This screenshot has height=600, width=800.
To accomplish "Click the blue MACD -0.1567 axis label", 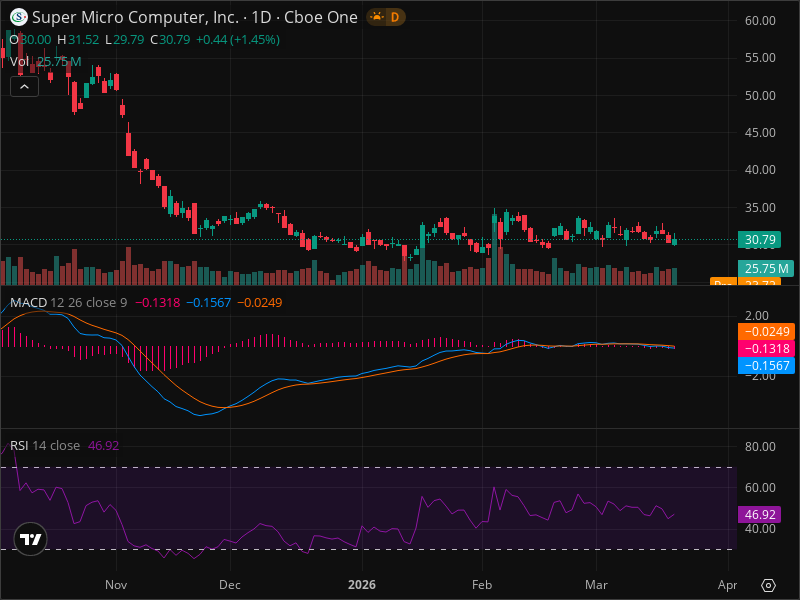I will [766, 365].
